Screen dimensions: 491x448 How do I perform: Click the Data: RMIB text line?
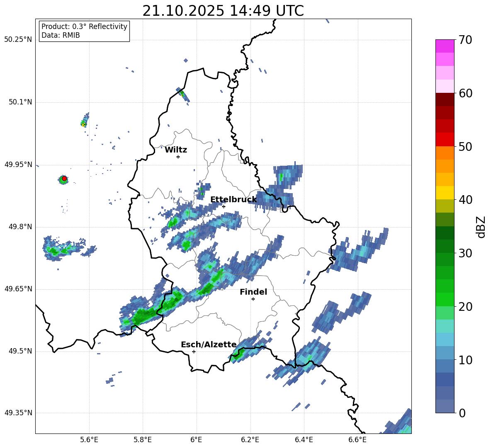coord(61,36)
